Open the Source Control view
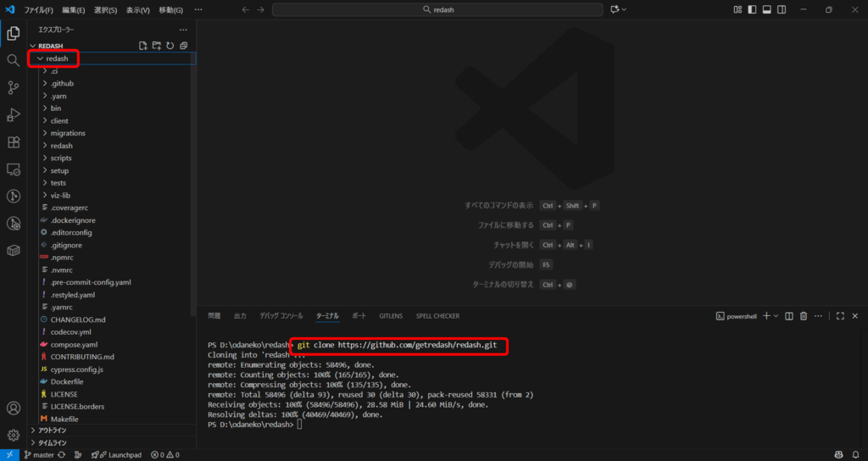This screenshot has height=461, width=868. click(13, 87)
